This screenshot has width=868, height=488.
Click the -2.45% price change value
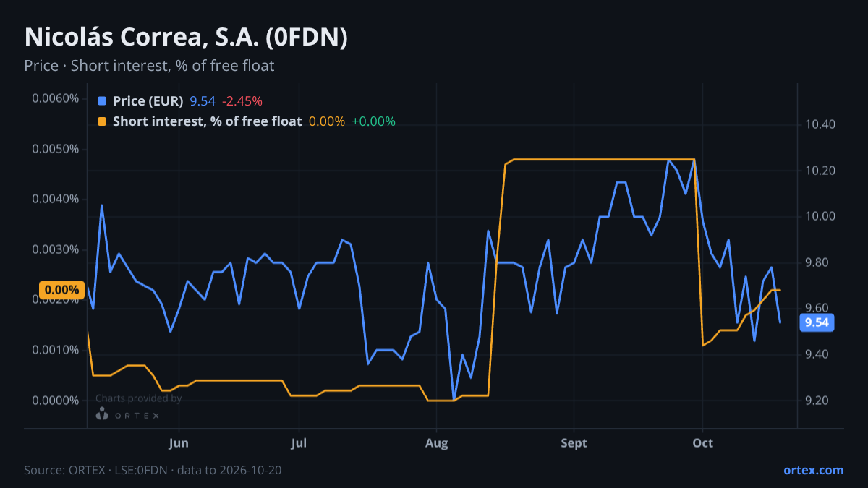point(242,101)
